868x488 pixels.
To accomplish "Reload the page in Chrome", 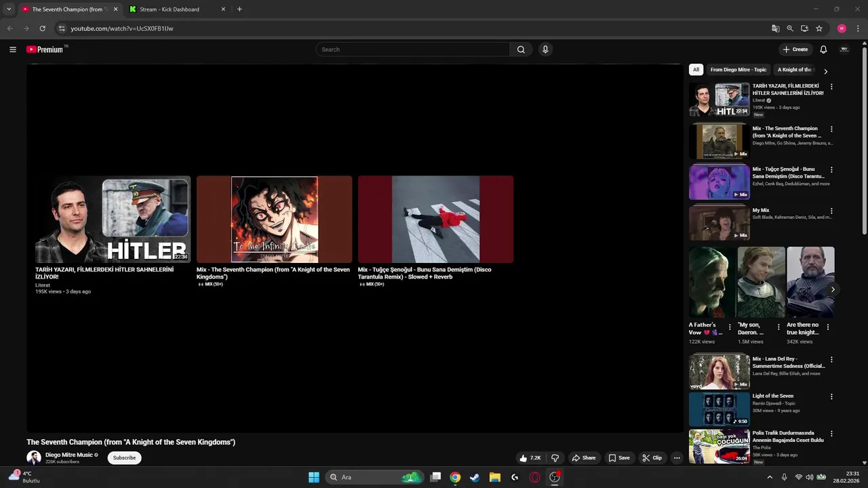I will 42,28.
